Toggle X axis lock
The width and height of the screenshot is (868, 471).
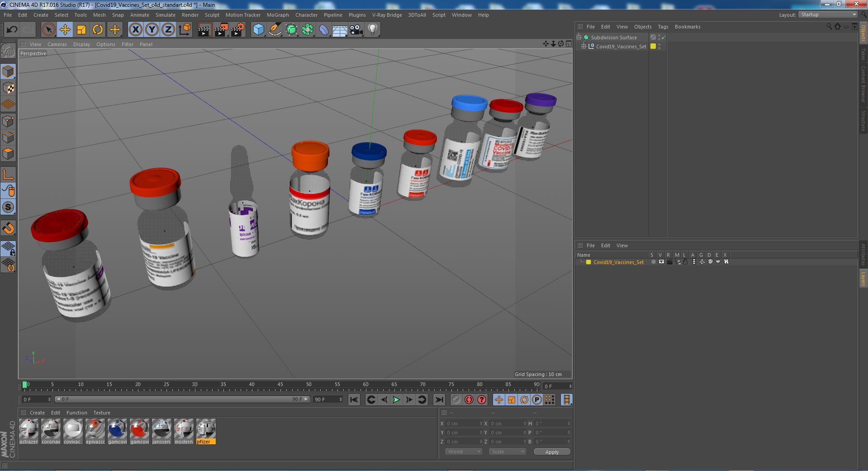coord(135,30)
